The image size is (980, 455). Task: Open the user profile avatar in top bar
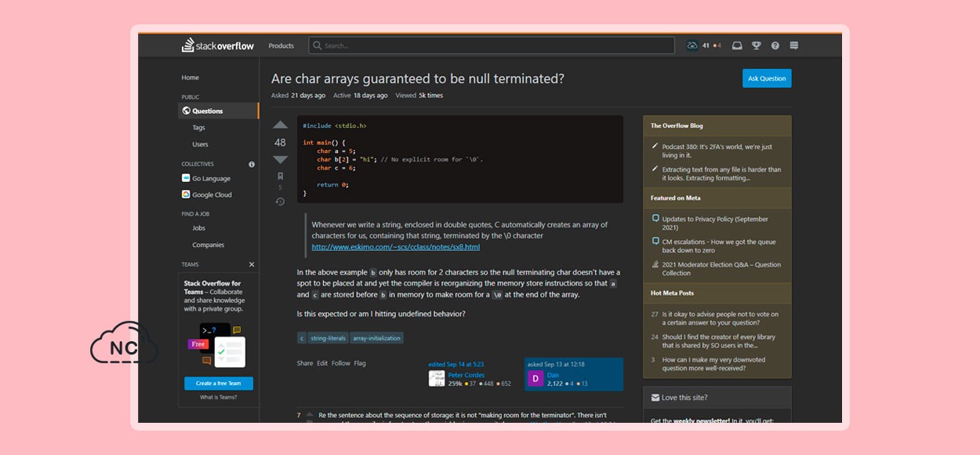tap(692, 45)
